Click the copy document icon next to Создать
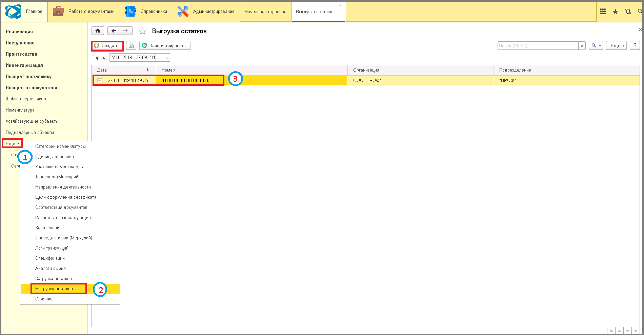Screen dimensions: 644x335 point(131,45)
